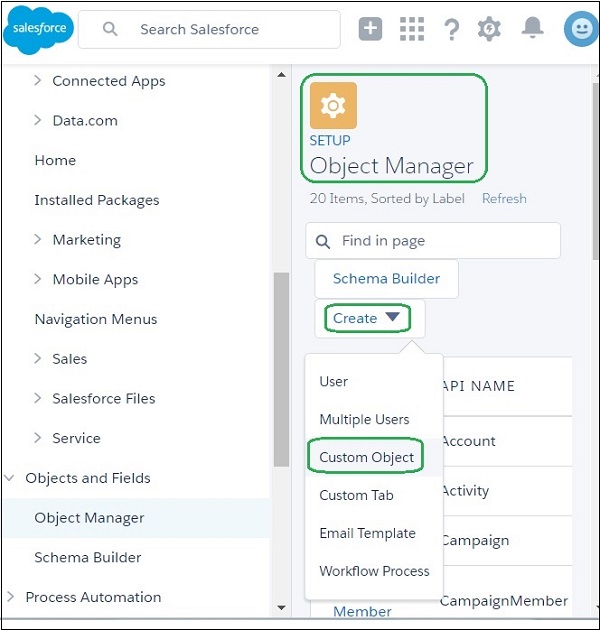The height and width of the screenshot is (630, 600).
Task: Choose Custom Object from Create menu
Action: click(x=366, y=457)
